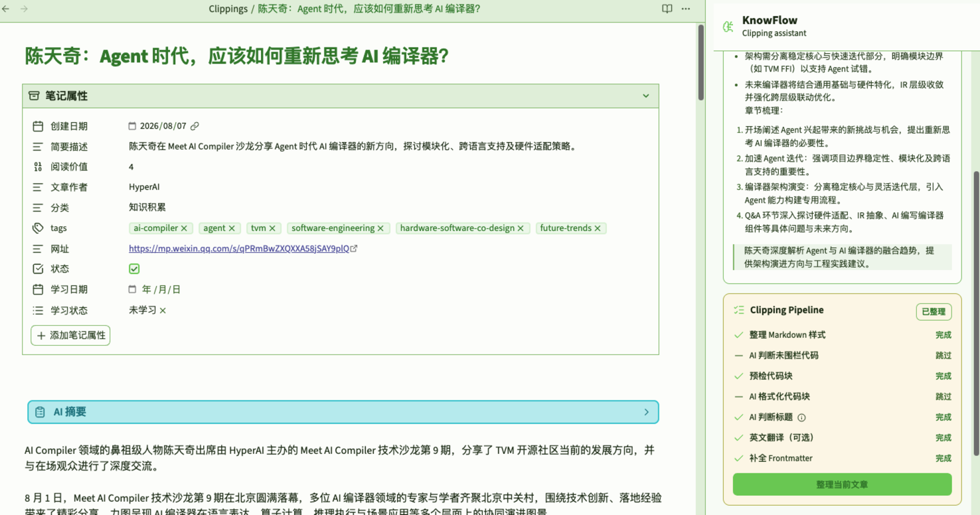Go back with the left arrow
Screen dimensions: 980x515
click(7, 9)
